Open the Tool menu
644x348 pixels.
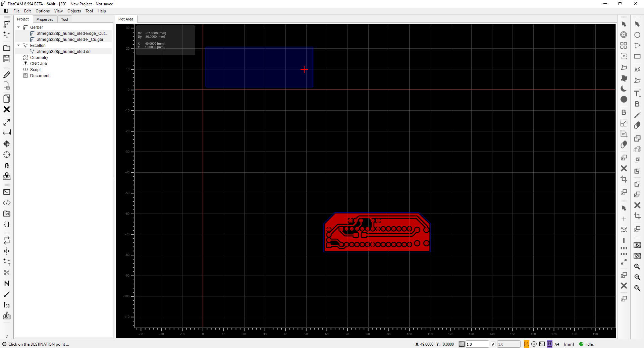pyautogui.click(x=89, y=11)
